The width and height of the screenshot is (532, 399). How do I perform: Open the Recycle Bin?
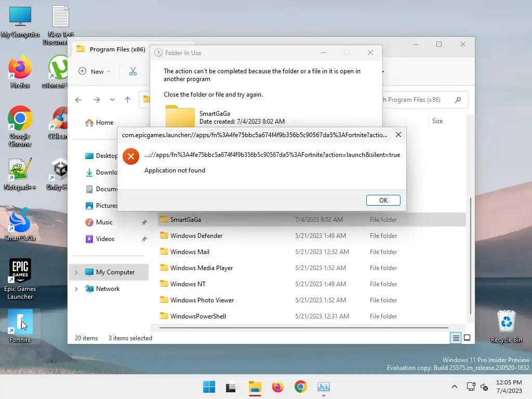tap(506, 326)
